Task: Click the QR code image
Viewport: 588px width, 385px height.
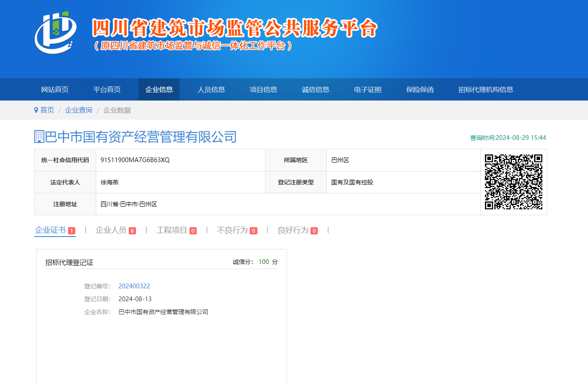Action: (513, 182)
